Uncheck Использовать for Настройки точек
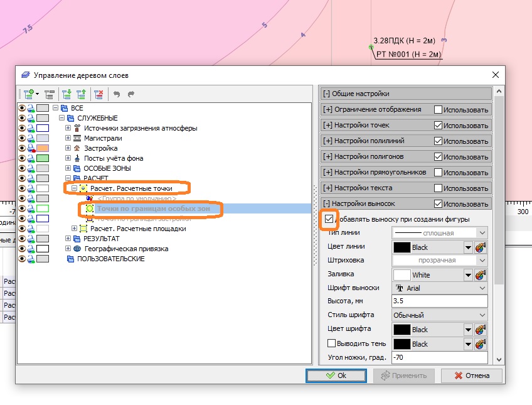The image size is (532, 405). point(438,126)
